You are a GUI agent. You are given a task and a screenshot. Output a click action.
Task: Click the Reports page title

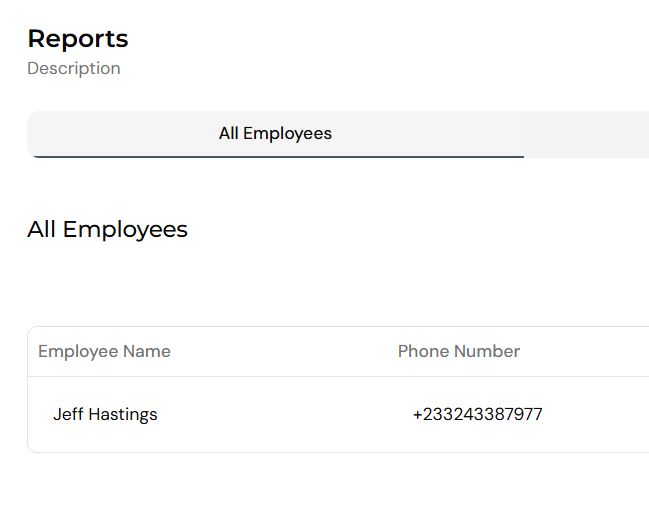(78, 39)
